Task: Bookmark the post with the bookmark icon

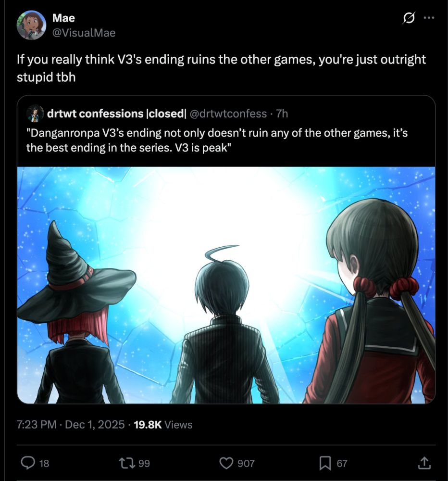Action: coord(325,463)
